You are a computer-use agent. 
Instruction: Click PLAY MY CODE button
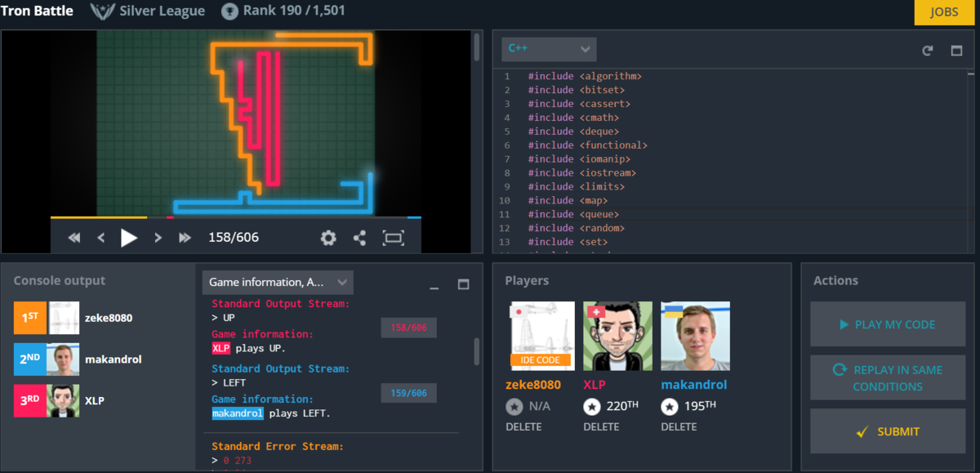tap(888, 324)
